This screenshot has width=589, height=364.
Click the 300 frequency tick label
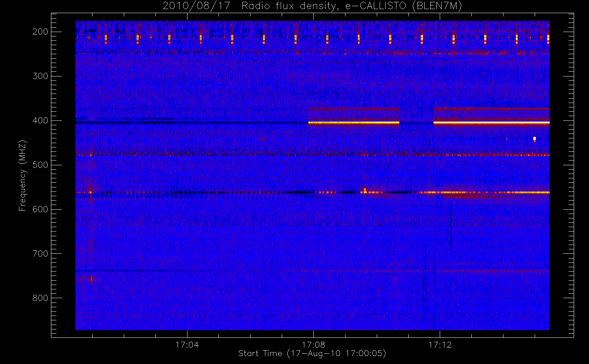tap(40, 76)
